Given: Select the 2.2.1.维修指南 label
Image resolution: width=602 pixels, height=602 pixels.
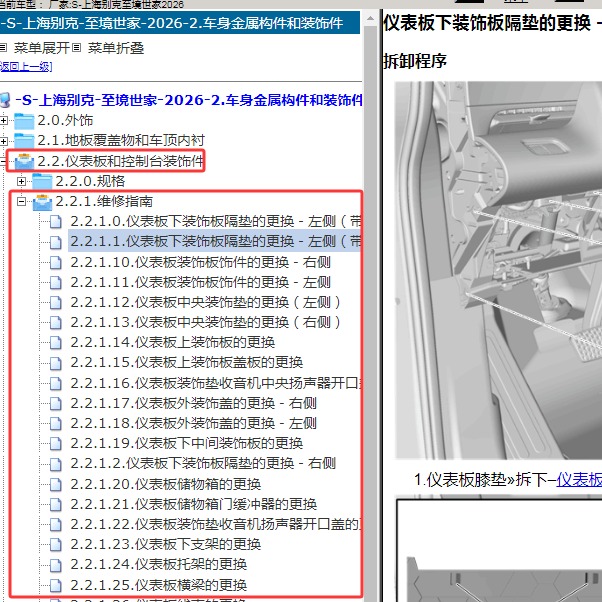Looking at the screenshot, I should (x=104, y=201).
